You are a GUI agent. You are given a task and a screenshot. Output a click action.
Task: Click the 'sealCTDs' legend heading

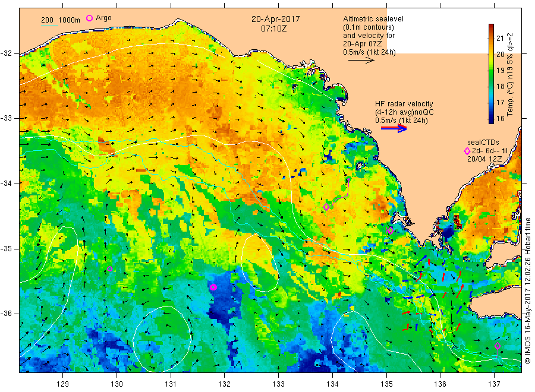[x=483, y=143]
